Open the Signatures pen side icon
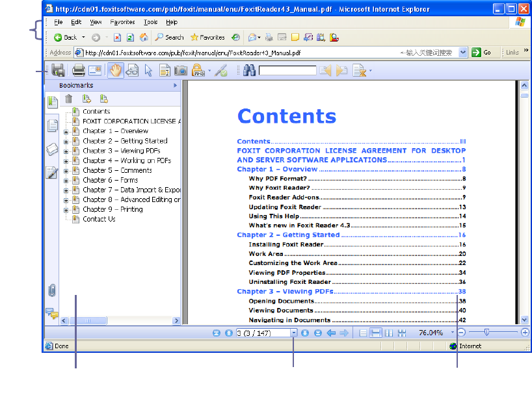This screenshot has width=532, height=408. point(52,172)
